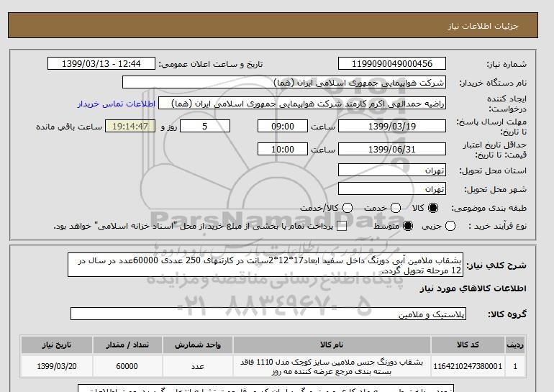Click the طبقه بندی موضوعی label
Image resolution: width=554 pixels, height=392 pixels.
click(x=489, y=209)
